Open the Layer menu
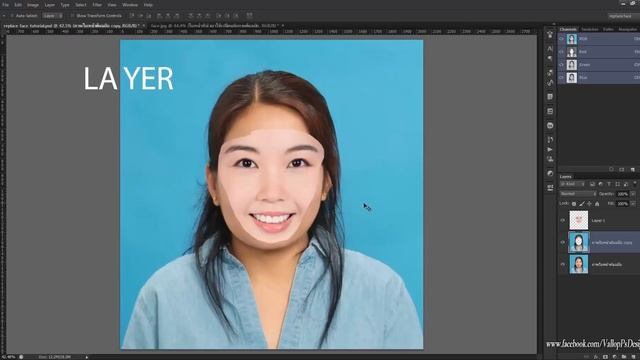640x360 pixels. (49, 5)
